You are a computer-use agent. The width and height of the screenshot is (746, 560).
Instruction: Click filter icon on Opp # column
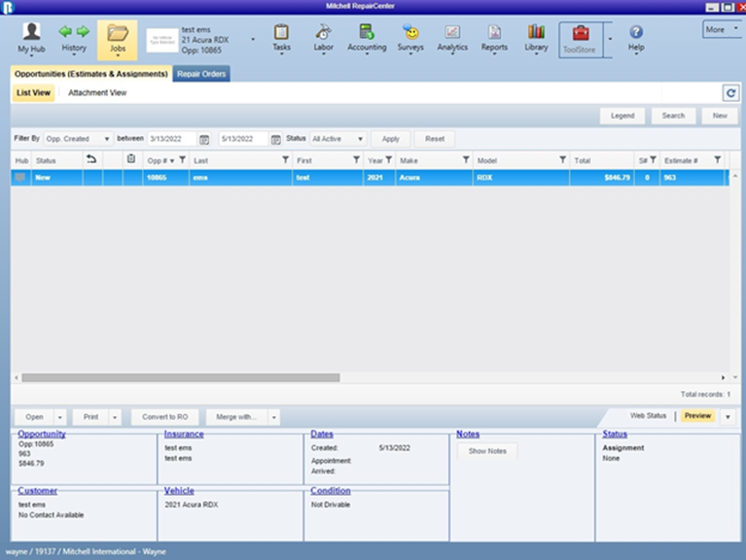pos(182,159)
